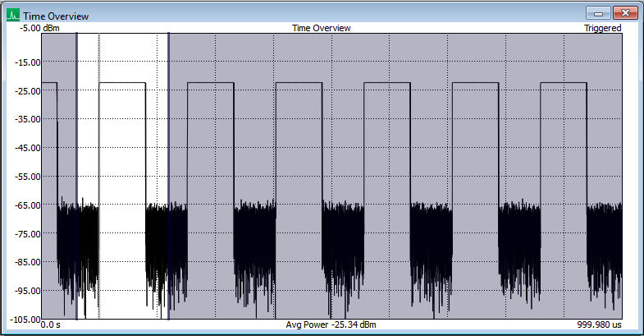Click the Triggered status label
Viewport: 644px width, 336px height.
click(x=602, y=28)
